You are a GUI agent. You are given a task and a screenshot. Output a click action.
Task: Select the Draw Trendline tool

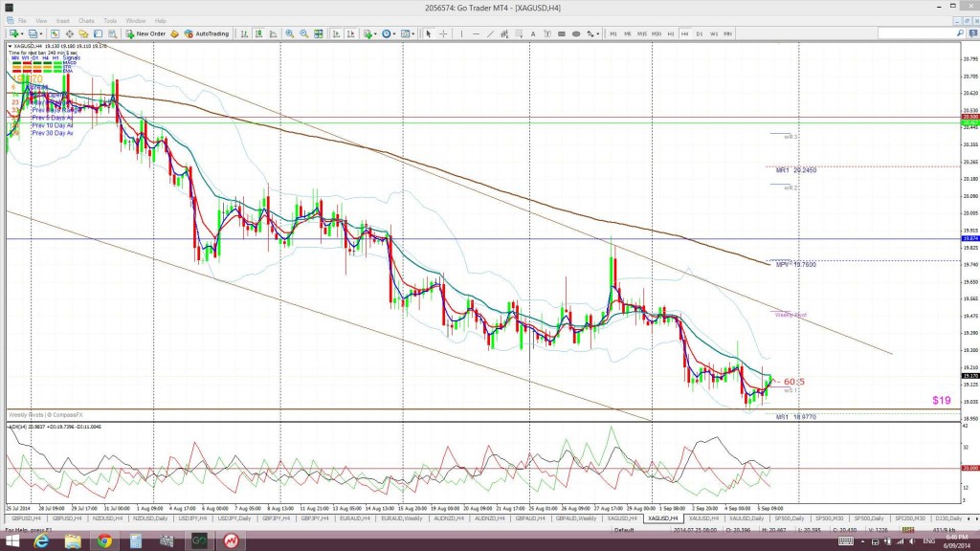[x=490, y=33]
